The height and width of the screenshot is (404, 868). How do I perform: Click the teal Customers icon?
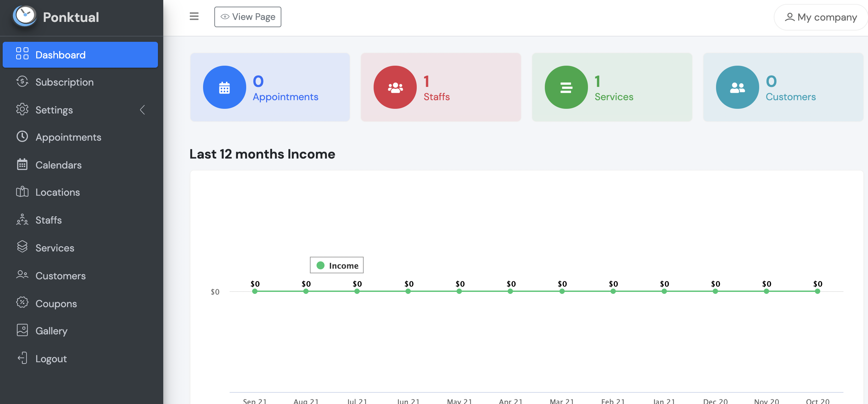pyautogui.click(x=737, y=87)
